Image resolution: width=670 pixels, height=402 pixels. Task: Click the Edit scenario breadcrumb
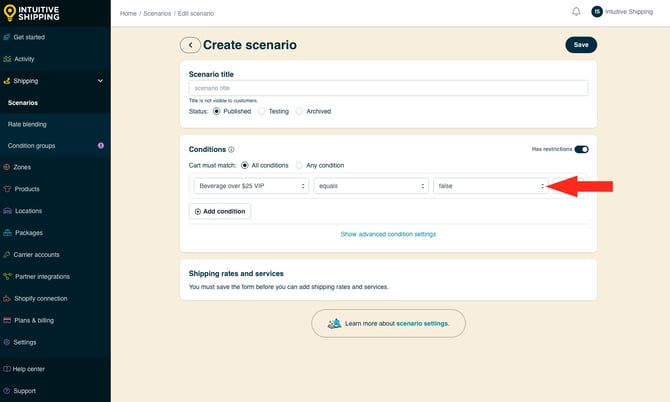click(x=196, y=14)
